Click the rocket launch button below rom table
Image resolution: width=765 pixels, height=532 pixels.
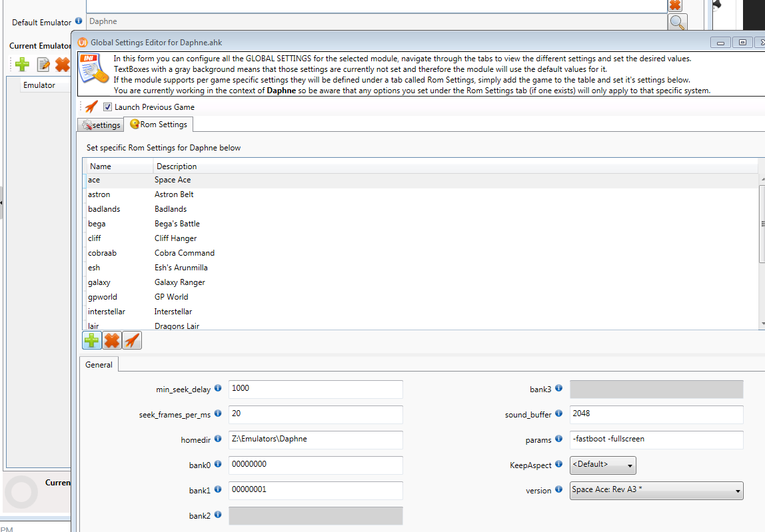point(132,340)
